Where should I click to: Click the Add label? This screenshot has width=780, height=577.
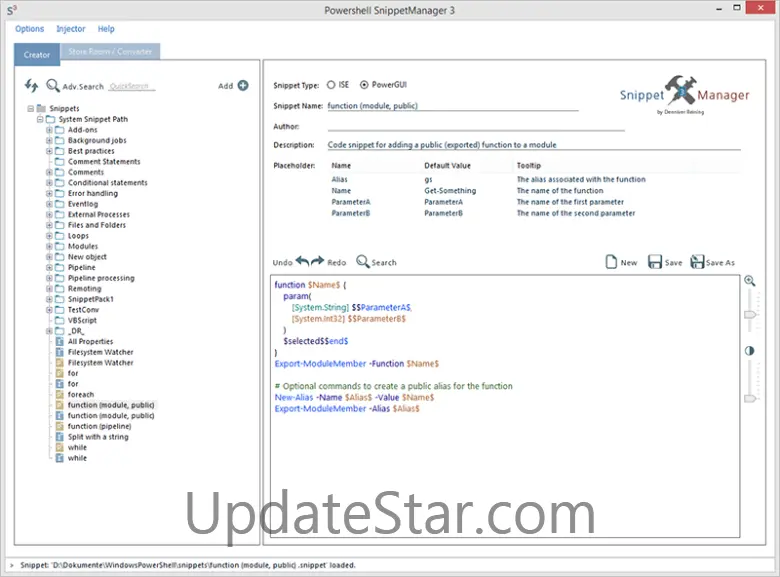click(225, 86)
